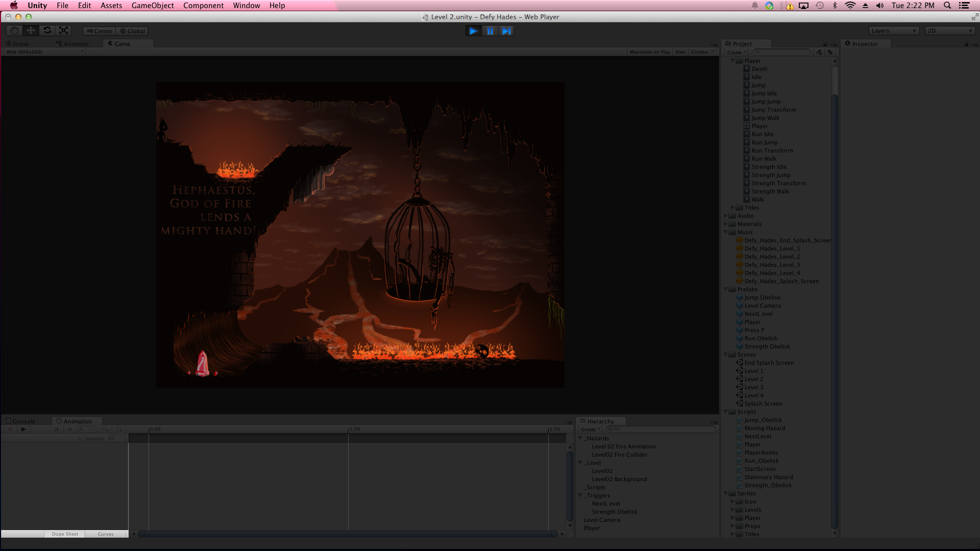The width and height of the screenshot is (980, 551).
Task: Select the Move tool in the toolbar
Action: pyautogui.click(x=31, y=31)
